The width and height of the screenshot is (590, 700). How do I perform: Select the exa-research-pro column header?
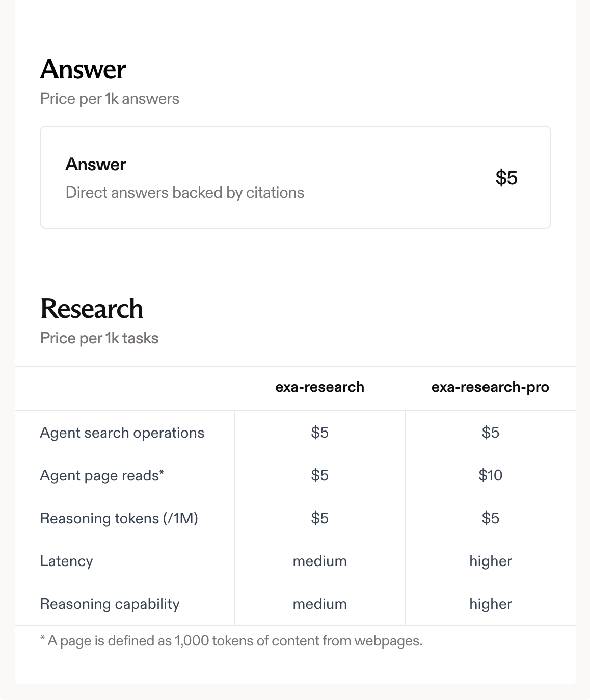(x=490, y=387)
